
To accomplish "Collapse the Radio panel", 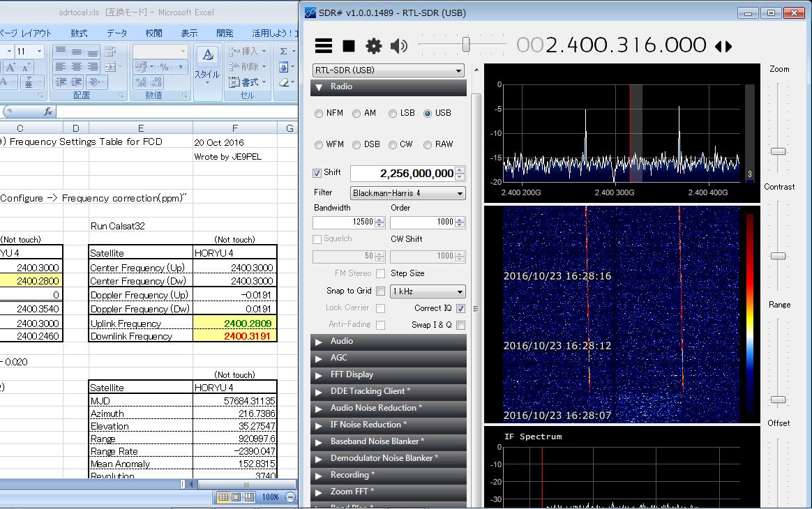I will pyautogui.click(x=389, y=87).
